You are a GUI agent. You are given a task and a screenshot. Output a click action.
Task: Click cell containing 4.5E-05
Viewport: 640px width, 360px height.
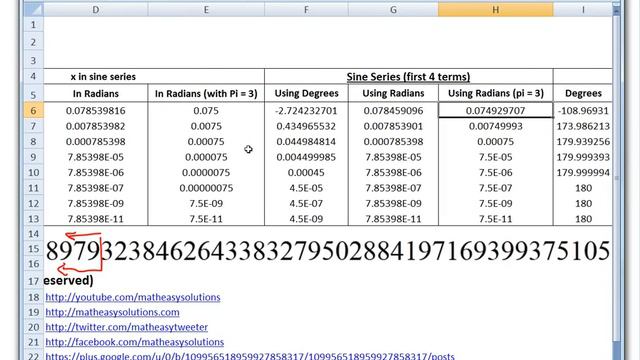(x=306, y=188)
